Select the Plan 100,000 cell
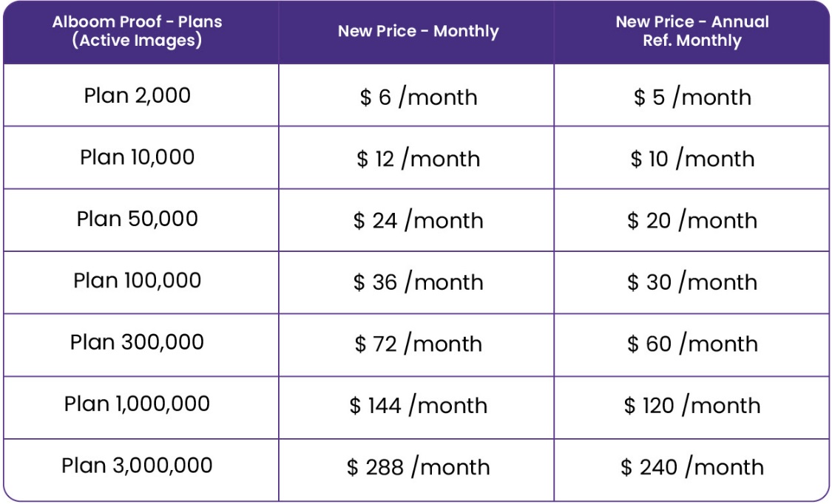This screenshot has width=832, height=504. click(x=137, y=281)
